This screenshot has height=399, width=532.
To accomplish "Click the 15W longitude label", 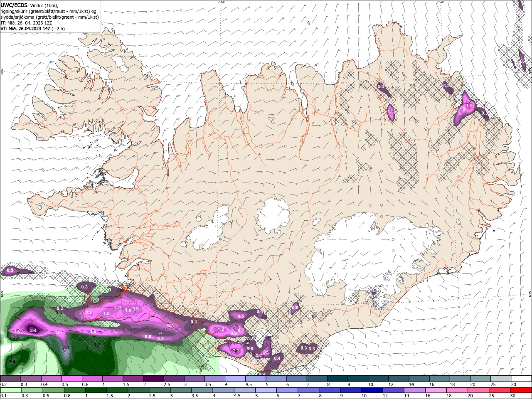I will pos(440,2).
